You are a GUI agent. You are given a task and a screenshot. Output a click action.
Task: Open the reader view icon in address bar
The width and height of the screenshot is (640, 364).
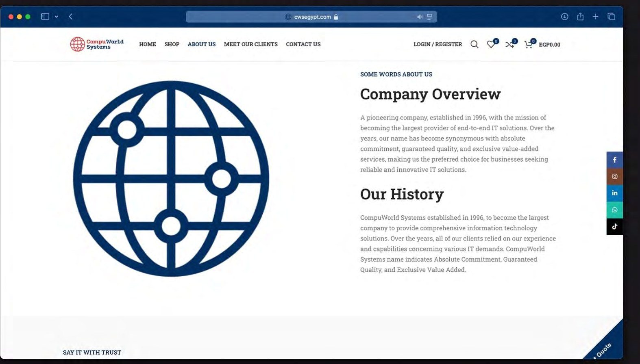(429, 17)
